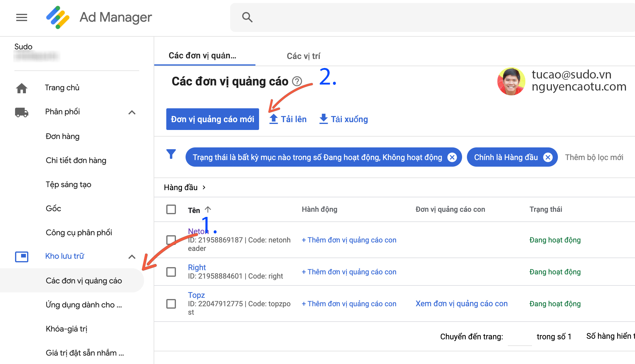Click the Phân phối truck icon
The image size is (635, 364).
[22, 112]
